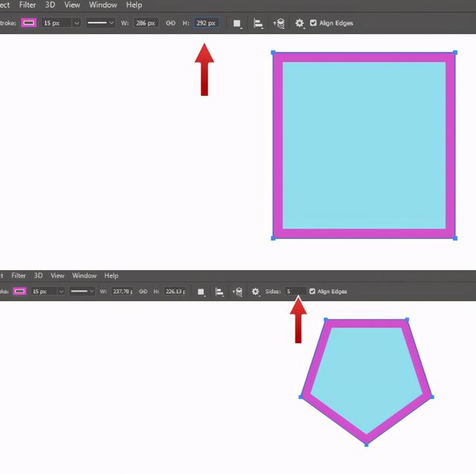Open the Filter menu above the polygon options bar

(x=19, y=276)
